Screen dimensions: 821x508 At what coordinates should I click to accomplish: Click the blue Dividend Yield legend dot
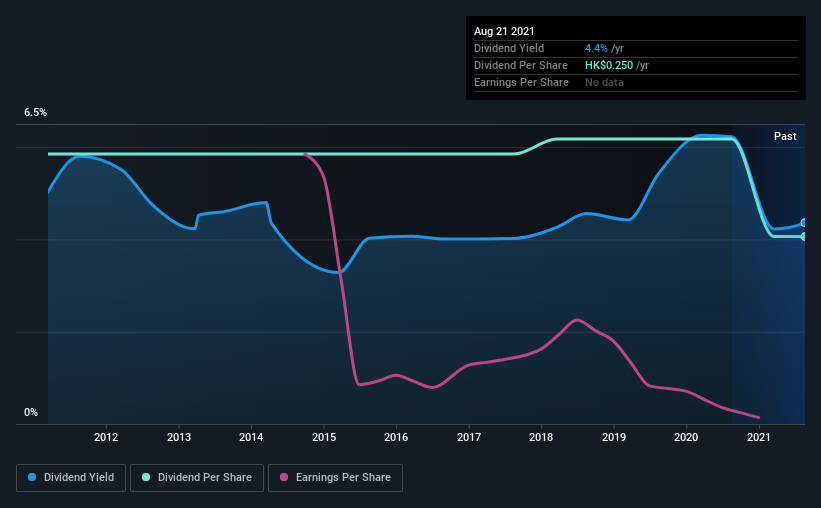click(x=32, y=477)
